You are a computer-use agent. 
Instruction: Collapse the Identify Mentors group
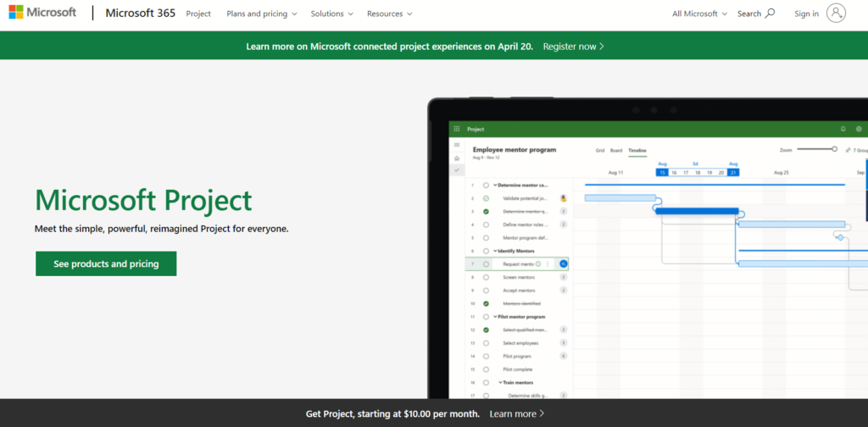495,251
